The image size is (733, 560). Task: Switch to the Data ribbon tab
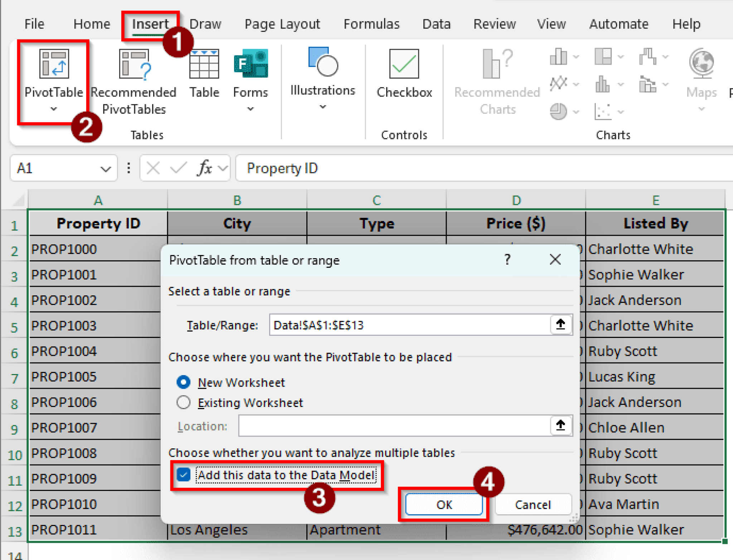click(x=436, y=24)
